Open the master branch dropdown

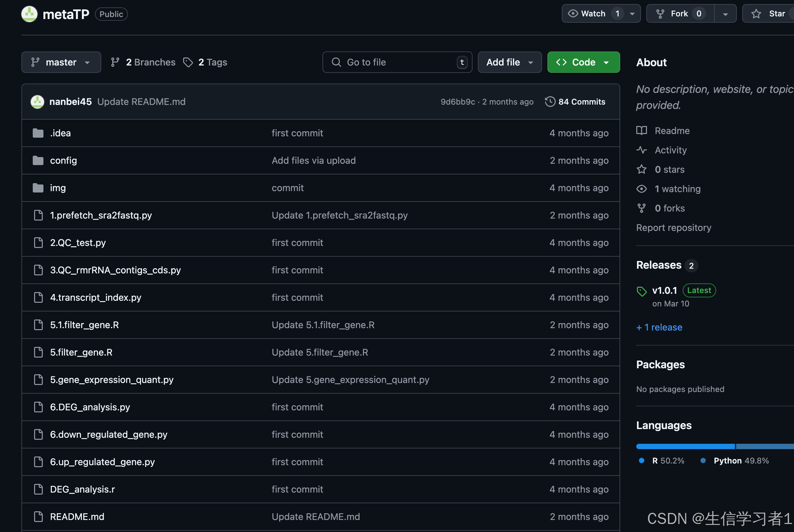pos(61,62)
